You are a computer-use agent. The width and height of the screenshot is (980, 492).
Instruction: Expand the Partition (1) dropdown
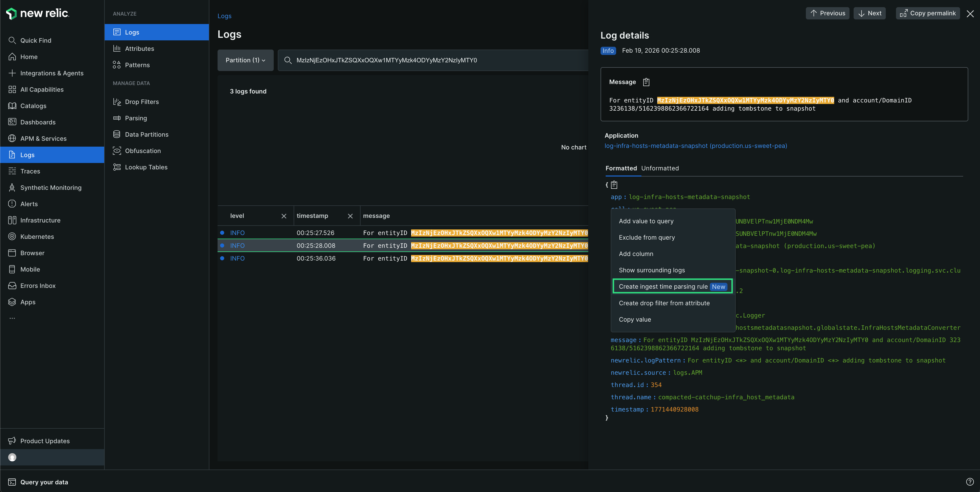(245, 60)
